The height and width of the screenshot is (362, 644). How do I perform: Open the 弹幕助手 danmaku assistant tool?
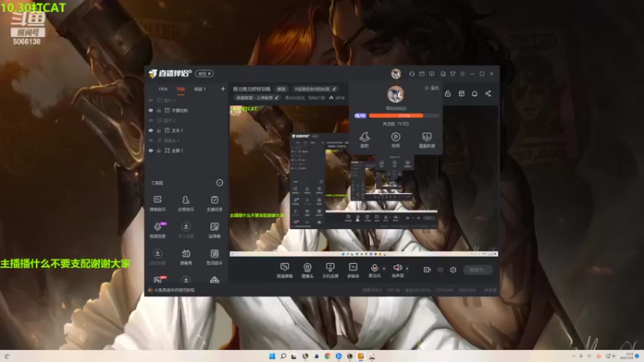tap(157, 204)
